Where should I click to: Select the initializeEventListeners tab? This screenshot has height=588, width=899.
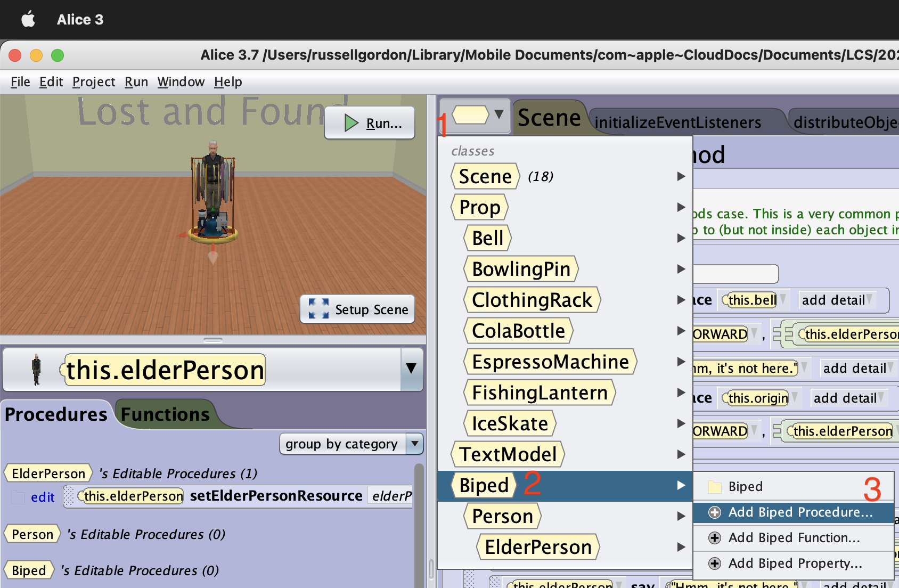pyautogui.click(x=677, y=122)
